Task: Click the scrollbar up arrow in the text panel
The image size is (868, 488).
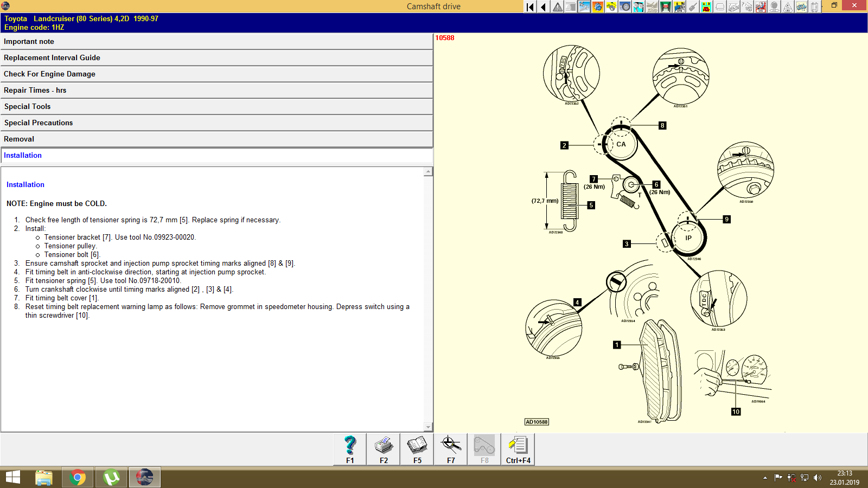Action: pyautogui.click(x=429, y=171)
